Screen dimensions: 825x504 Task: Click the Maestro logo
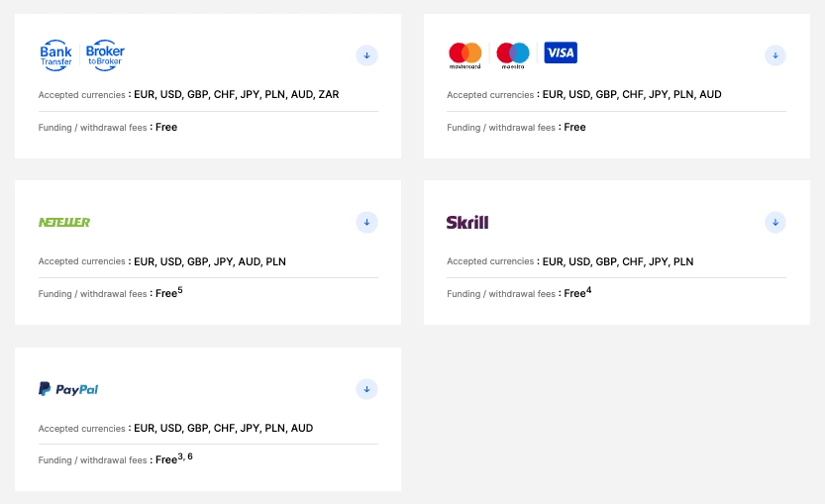(513, 55)
